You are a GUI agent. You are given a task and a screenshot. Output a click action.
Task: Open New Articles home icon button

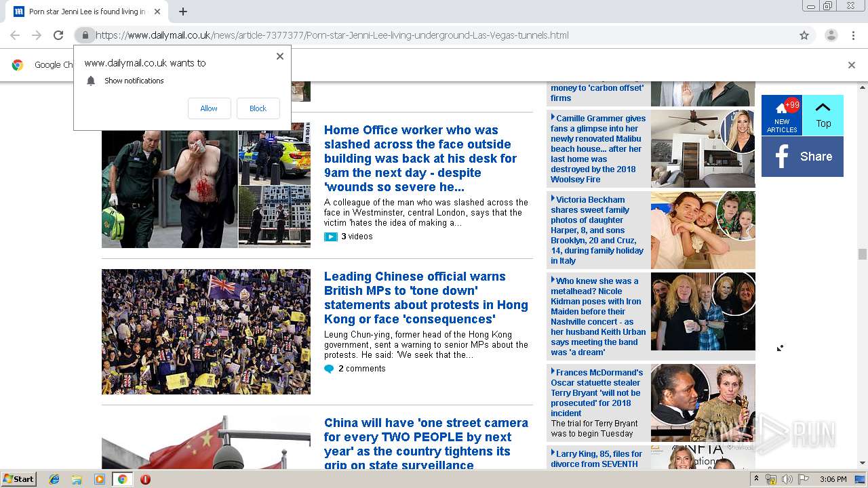(782, 115)
